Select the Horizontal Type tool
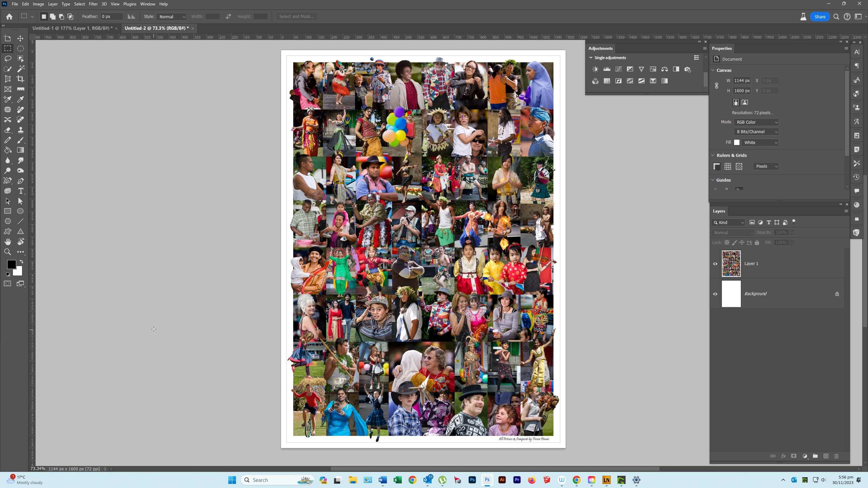 click(x=21, y=191)
